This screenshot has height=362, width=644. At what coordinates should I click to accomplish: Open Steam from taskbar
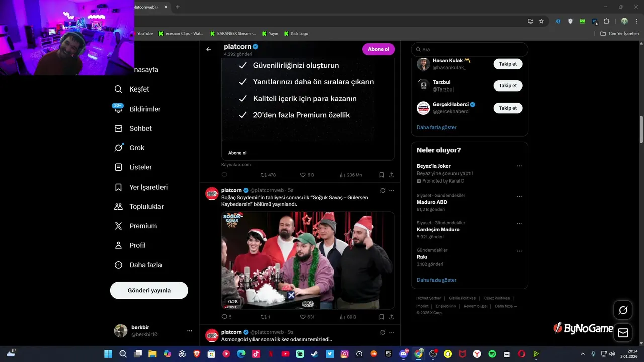(314, 354)
